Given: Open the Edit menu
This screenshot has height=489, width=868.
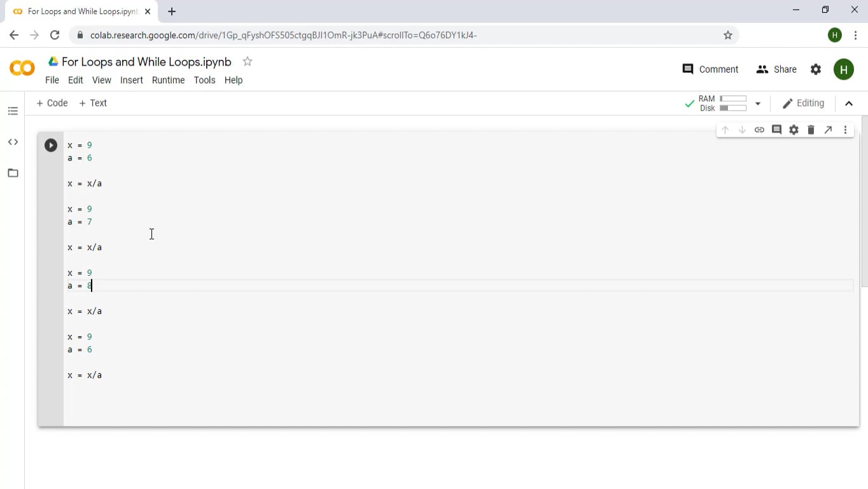Looking at the screenshot, I should click(x=76, y=80).
